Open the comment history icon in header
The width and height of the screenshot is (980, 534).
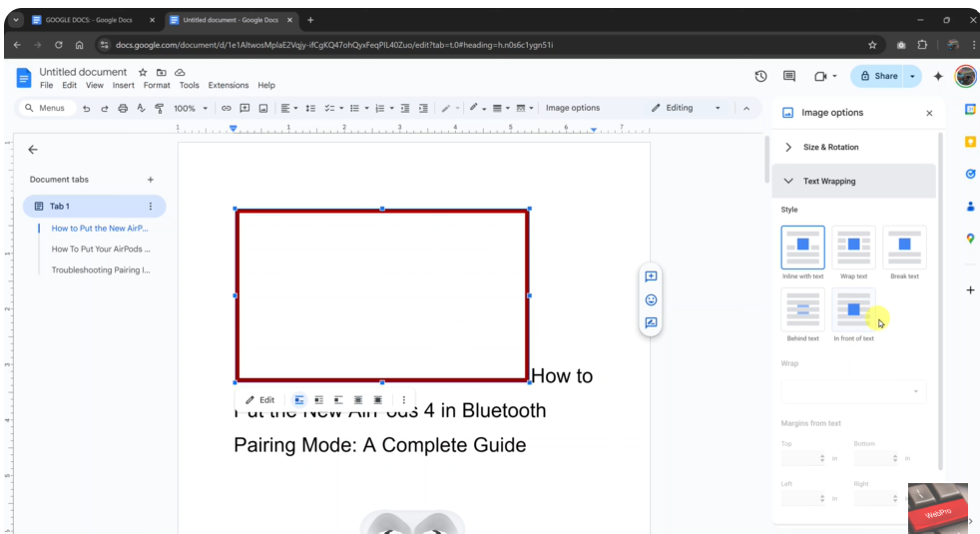[789, 76]
